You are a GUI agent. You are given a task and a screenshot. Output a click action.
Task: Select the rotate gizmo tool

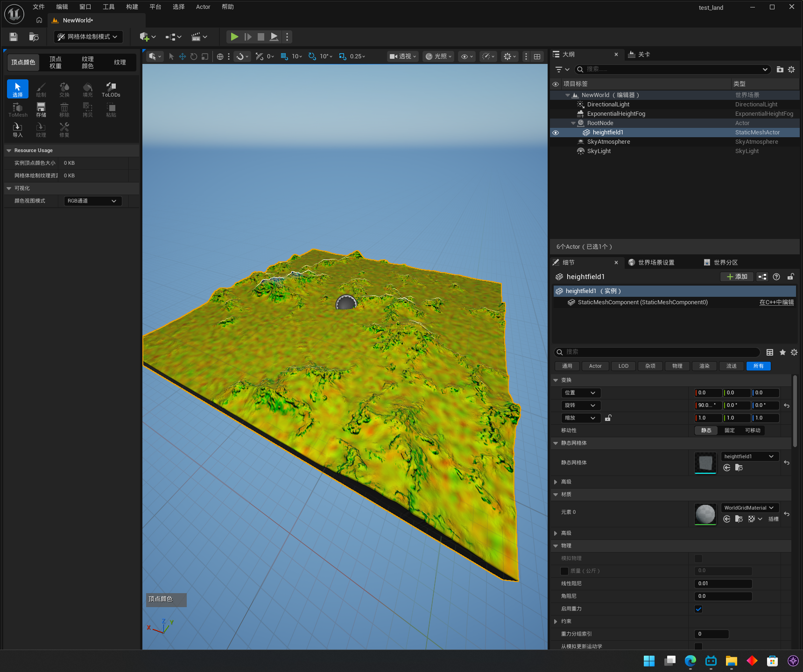(194, 56)
